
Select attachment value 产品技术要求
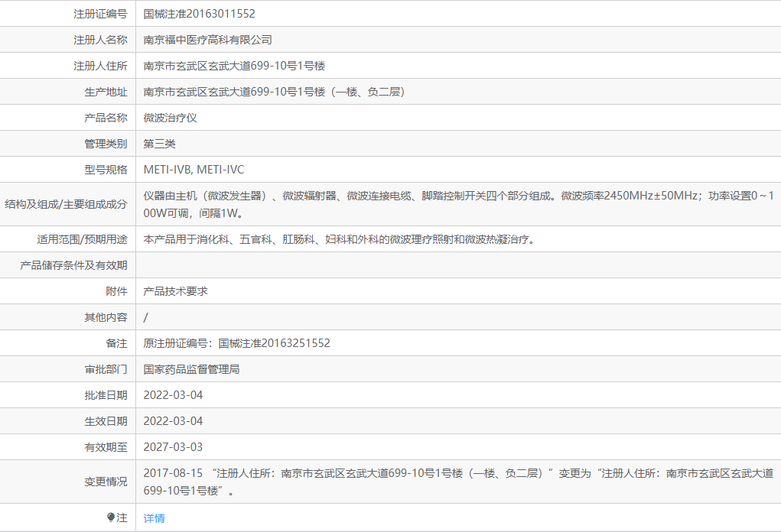click(x=175, y=291)
